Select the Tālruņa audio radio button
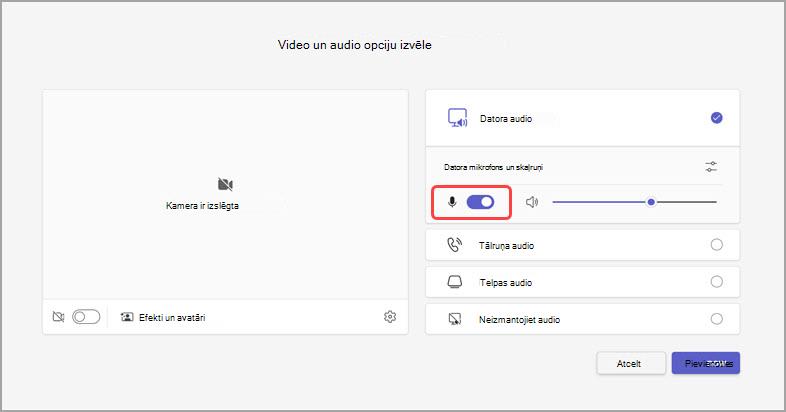The height and width of the screenshot is (412, 786). [716, 245]
